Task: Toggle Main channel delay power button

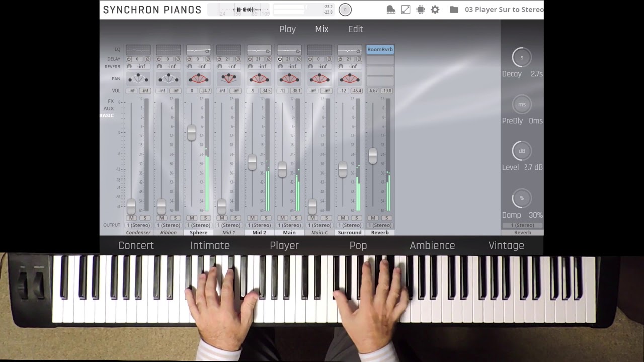Action: [280, 59]
